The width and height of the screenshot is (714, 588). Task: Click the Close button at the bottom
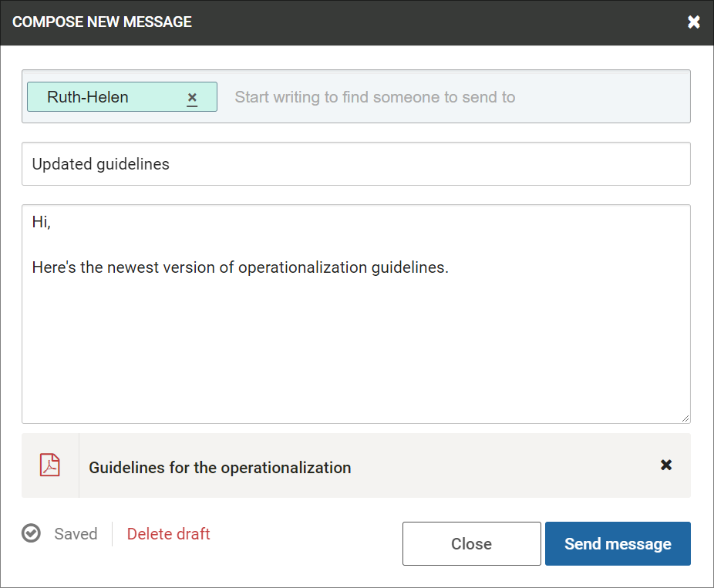point(472,544)
